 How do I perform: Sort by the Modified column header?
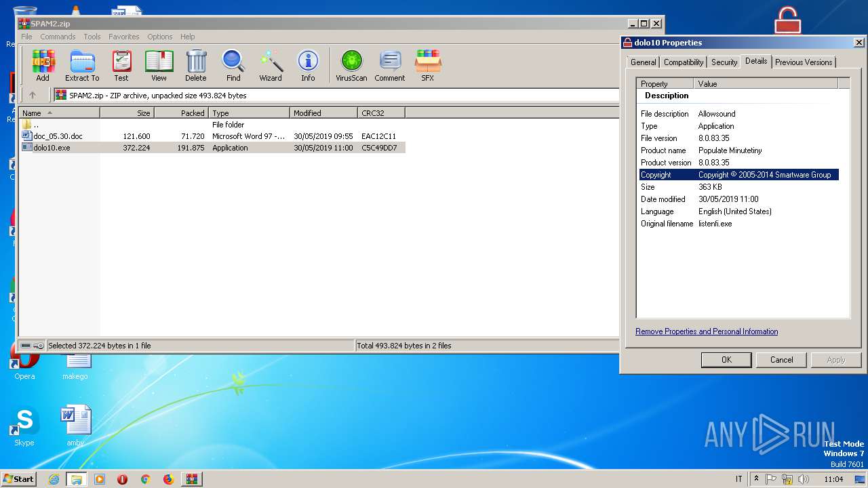[323, 113]
